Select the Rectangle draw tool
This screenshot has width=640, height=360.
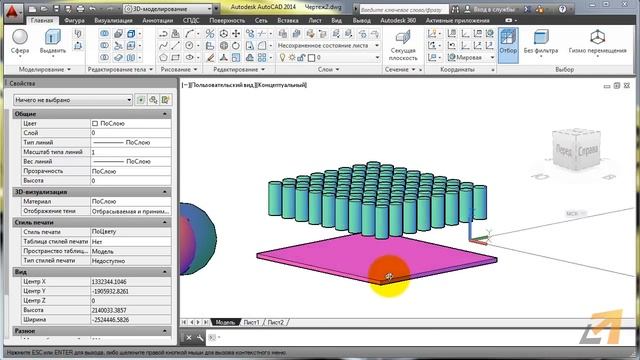(176, 58)
